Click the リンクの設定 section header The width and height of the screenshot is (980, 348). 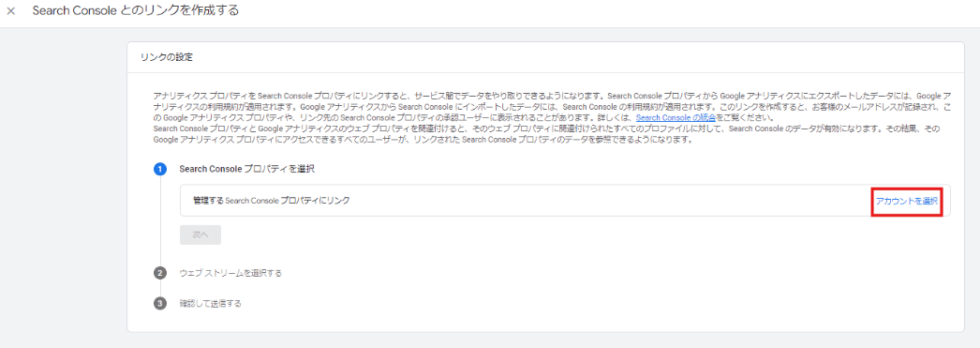166,57
